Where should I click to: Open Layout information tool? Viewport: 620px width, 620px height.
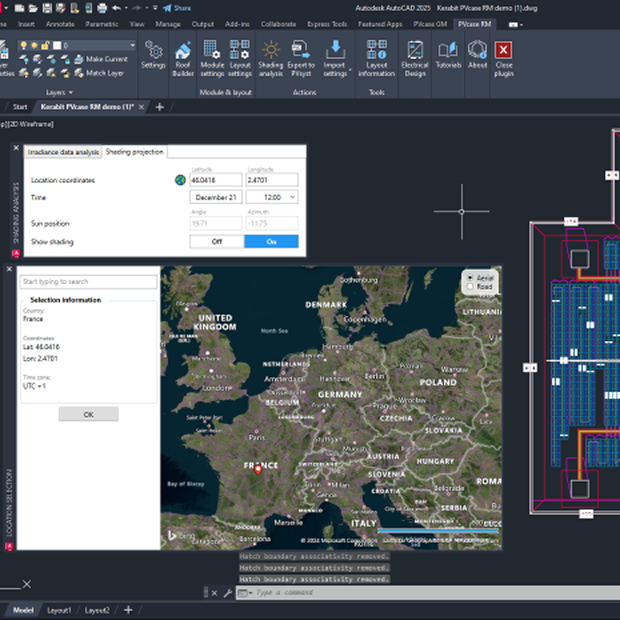(x=376, y=56)
